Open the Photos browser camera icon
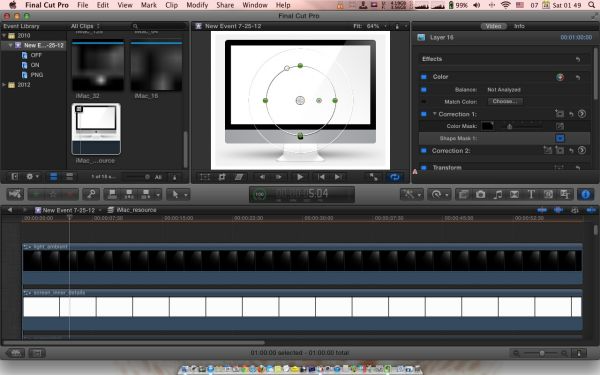This screenshot has width=600, height=375. click(x=480, y=194)
